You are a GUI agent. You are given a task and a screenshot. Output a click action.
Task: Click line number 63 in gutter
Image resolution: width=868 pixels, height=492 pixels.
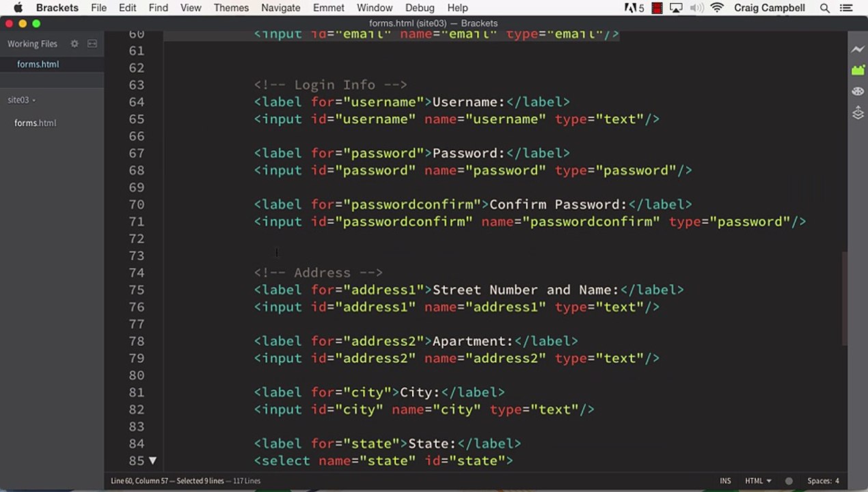[136, 85]
